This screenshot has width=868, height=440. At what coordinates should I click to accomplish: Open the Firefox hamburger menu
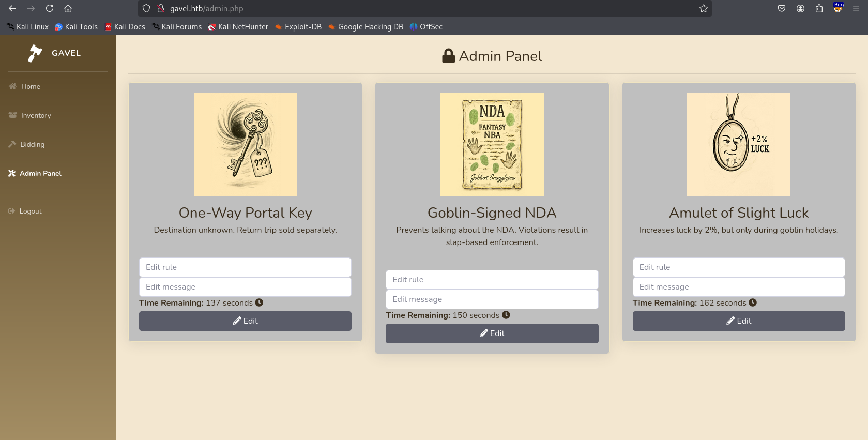pyautogui.click(x=856, y=8)
